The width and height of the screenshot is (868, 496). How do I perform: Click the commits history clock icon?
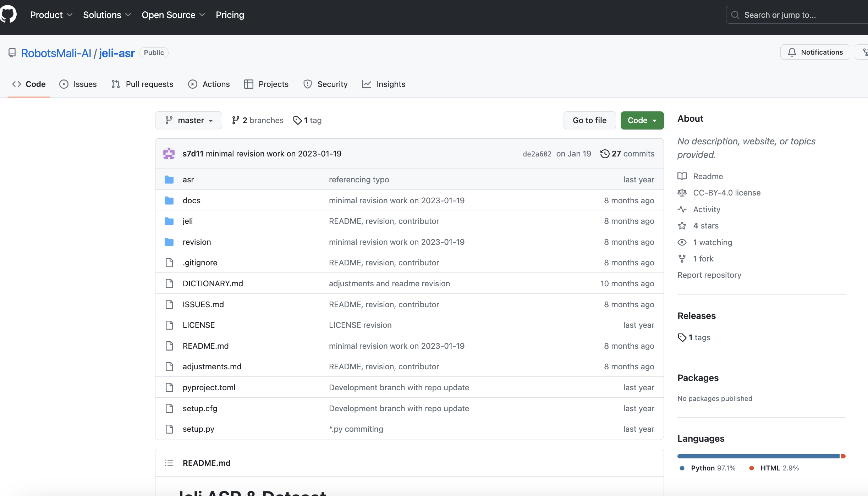click(x=605, y=154)
